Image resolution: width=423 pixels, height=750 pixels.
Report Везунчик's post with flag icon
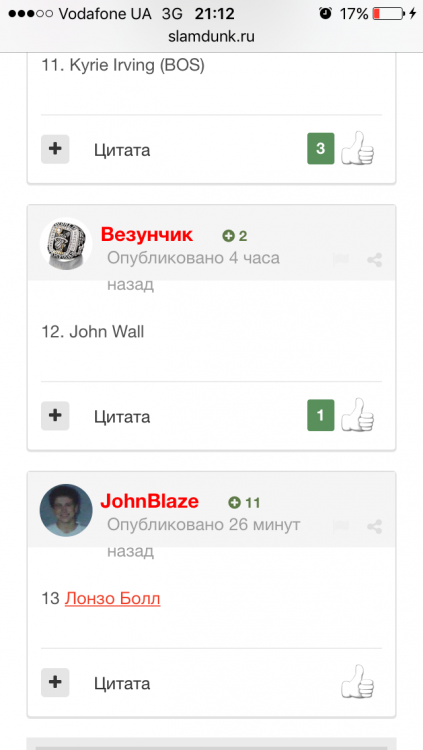(341, 260)
